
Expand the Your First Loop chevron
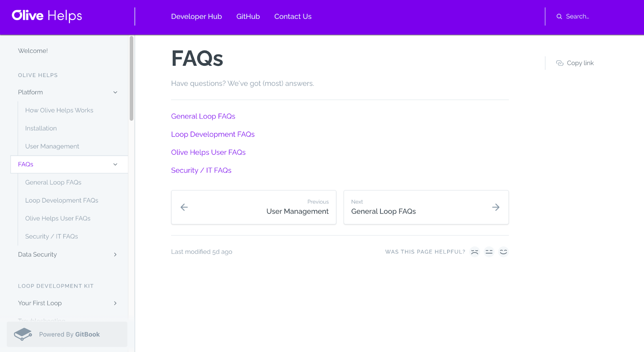[115, 303]
